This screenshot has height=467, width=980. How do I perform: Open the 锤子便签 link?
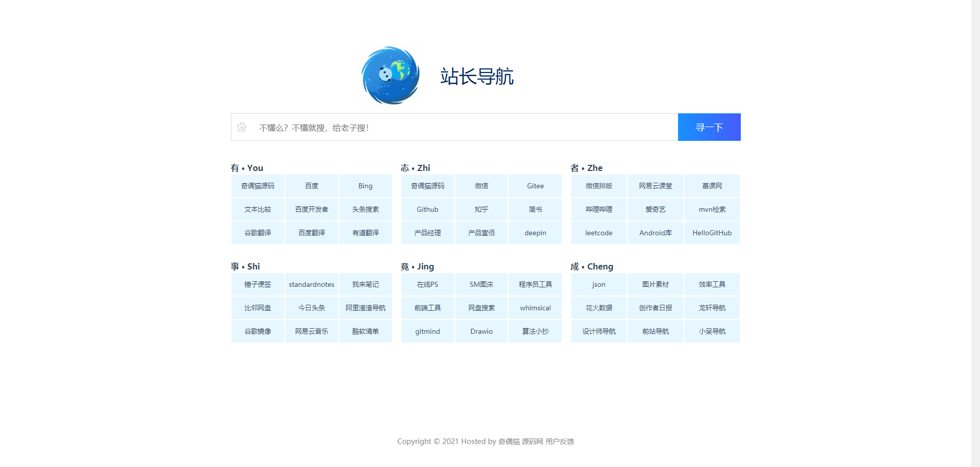(258, 284)
